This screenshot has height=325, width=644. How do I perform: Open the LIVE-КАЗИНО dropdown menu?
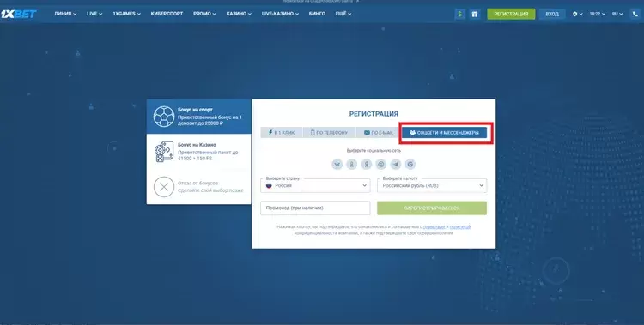click(280, 14)
